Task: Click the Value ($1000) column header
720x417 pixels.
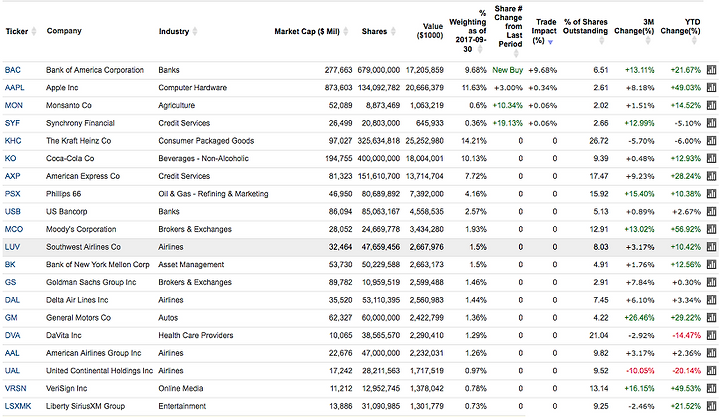Action: (x=430, y=31)
